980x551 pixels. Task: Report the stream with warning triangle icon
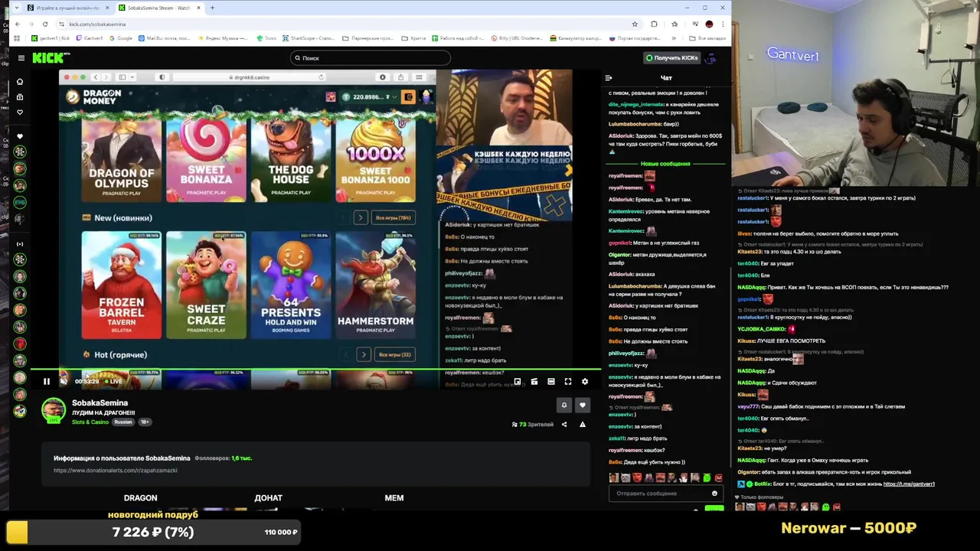(583, 424)
